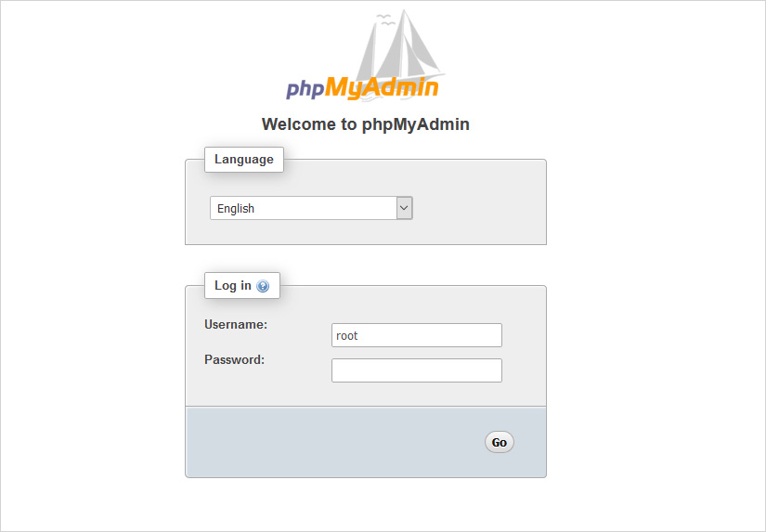Click the Log in legend text
Screen dimensions: 766x532
[x=232, y=285]
